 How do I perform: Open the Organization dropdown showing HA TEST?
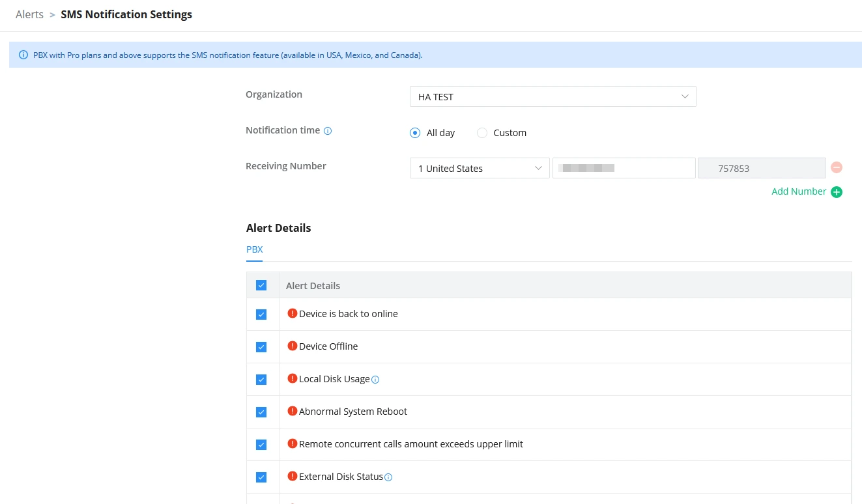pos(553,96)
